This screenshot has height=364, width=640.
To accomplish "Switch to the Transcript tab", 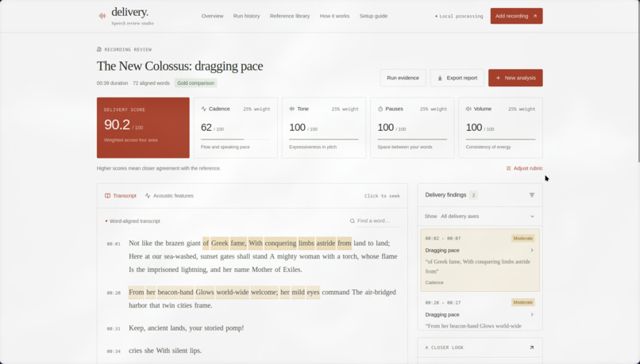I will pos(121,196).
